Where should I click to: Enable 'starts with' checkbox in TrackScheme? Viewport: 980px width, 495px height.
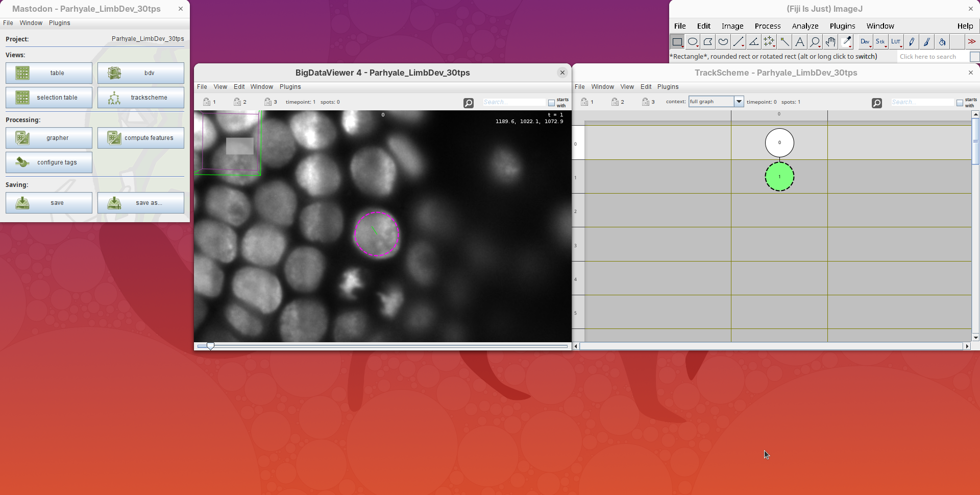coord(960,103)
